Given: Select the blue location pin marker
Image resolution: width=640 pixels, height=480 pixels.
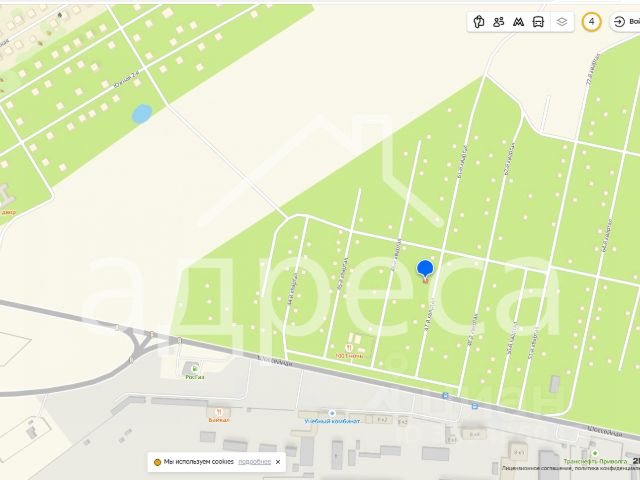Looking at the screenshot, I should click(x=425, y=271).
